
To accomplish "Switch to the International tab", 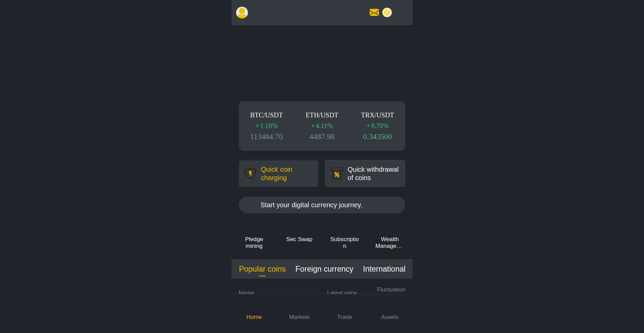I will click(384, 269).
